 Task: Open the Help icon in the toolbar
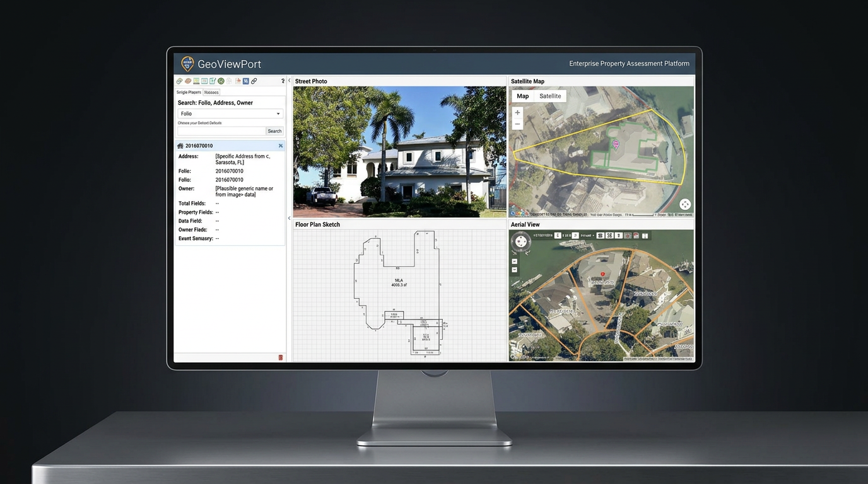tap(283, 81)
